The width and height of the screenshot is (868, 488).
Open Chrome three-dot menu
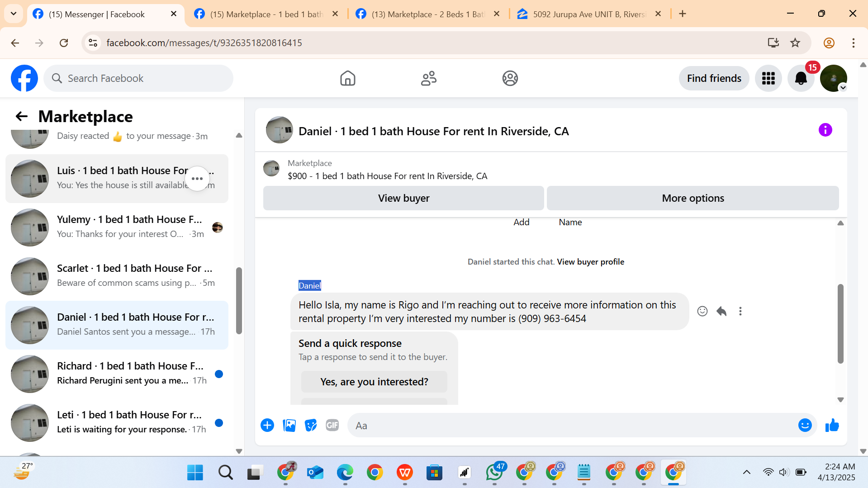pos(853,43)
